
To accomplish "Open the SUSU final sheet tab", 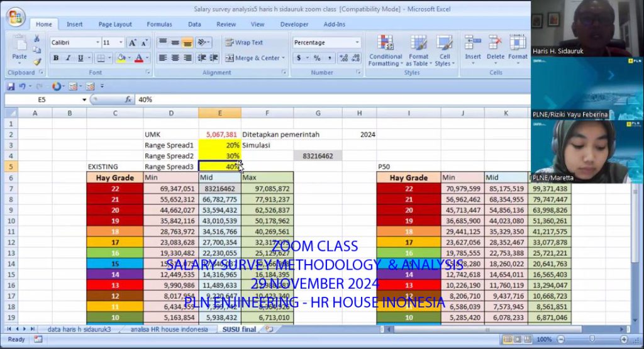I will tap(239, 330).
